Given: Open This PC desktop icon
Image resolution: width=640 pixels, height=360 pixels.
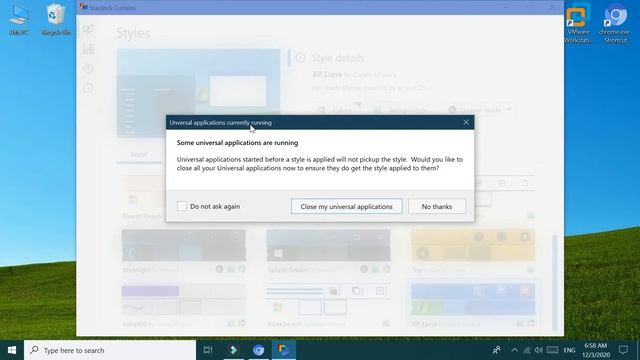Looking at the screenshot, I should click(19, 20).
